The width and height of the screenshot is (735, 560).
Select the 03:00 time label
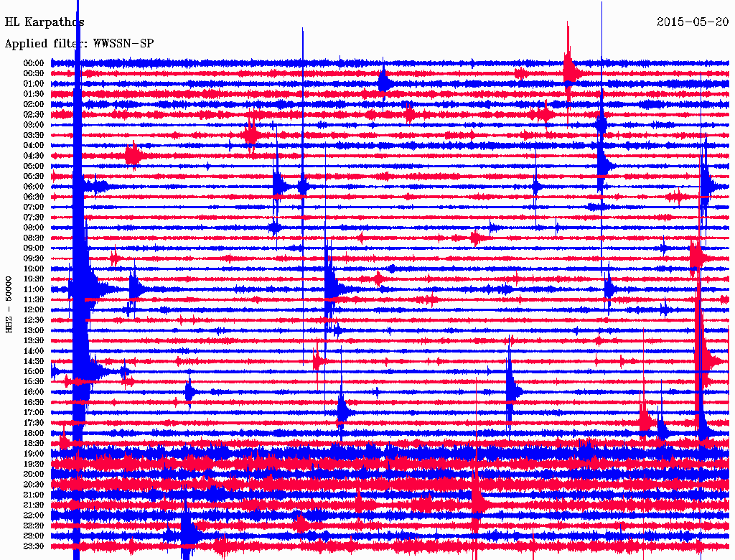pos(34,125)
